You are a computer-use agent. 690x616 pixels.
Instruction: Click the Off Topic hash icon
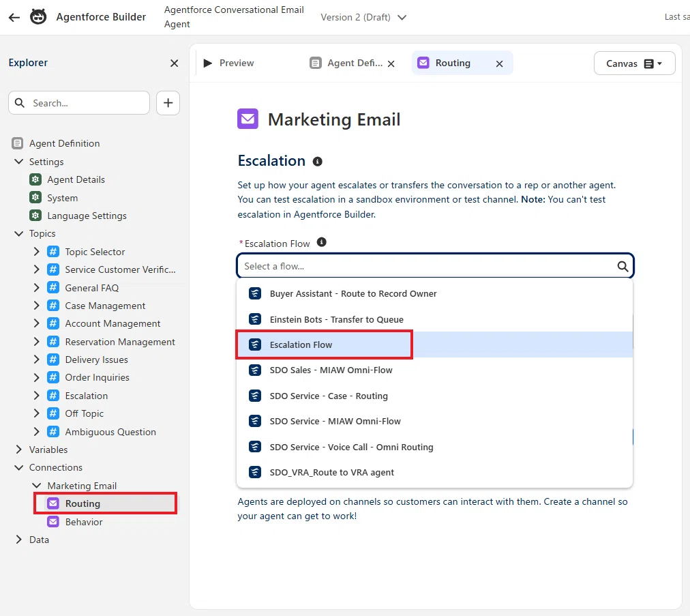[x=52, y=413]
